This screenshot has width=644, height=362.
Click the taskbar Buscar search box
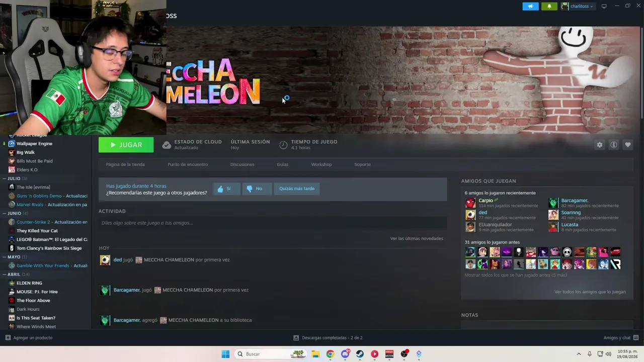[x=271, y=354]
